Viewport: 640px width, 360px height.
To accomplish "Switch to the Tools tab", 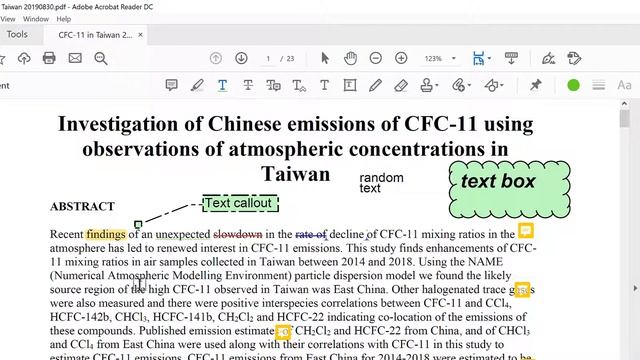I will pyautogui.click(x=17, y=34).
